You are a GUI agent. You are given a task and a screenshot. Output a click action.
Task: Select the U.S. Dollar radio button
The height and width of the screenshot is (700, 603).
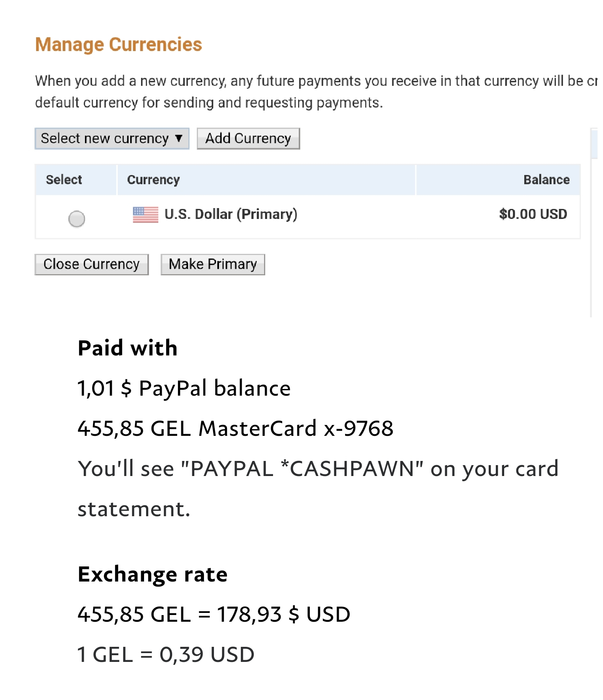77,219
